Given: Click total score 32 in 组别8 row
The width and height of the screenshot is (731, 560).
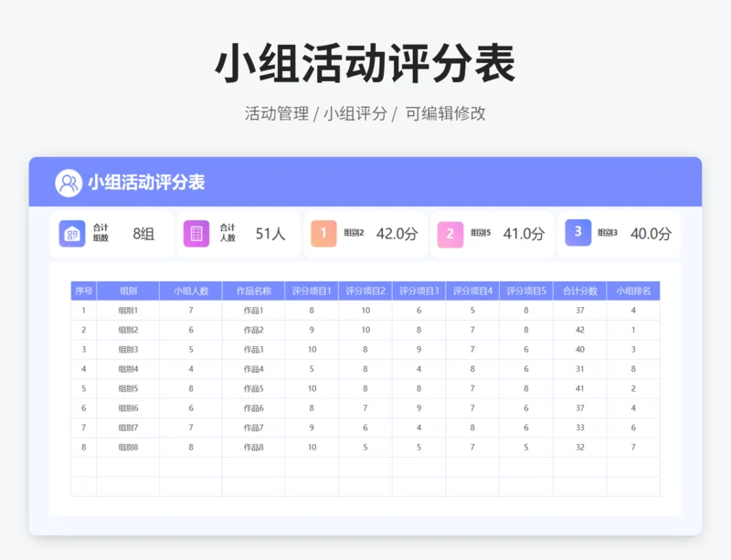Looking at the screenshot, I should pyautogui.click(x=579, y=448).
